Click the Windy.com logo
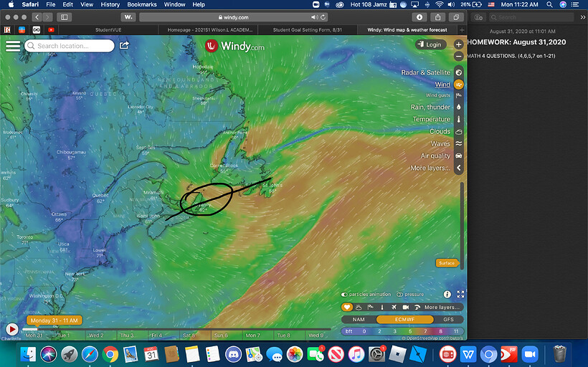This screenshot has height=367, width=588. (x=234, y=46)
